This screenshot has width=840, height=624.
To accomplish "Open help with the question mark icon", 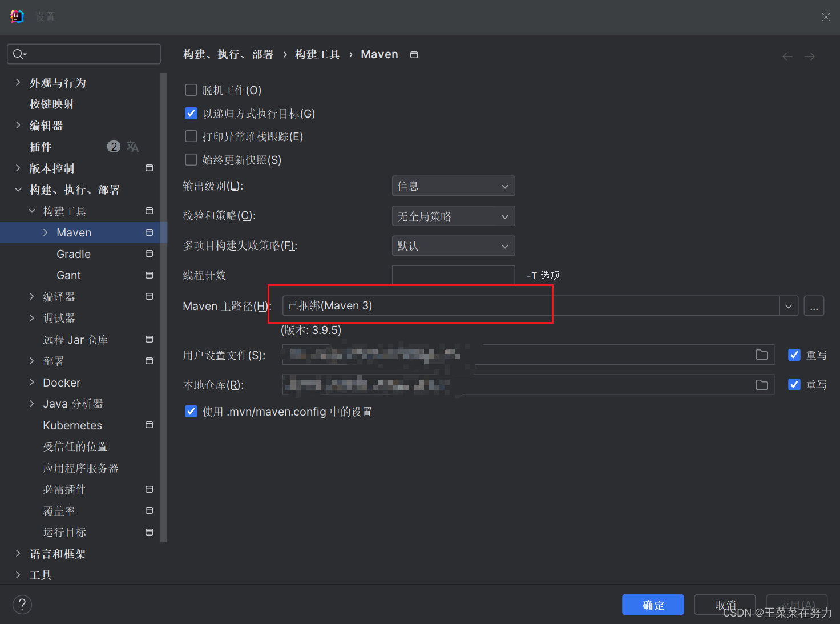I will [22, 605].
